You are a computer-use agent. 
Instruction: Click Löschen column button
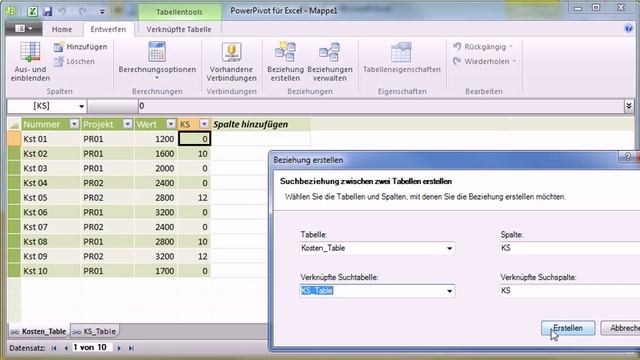(x=74, y=62)
